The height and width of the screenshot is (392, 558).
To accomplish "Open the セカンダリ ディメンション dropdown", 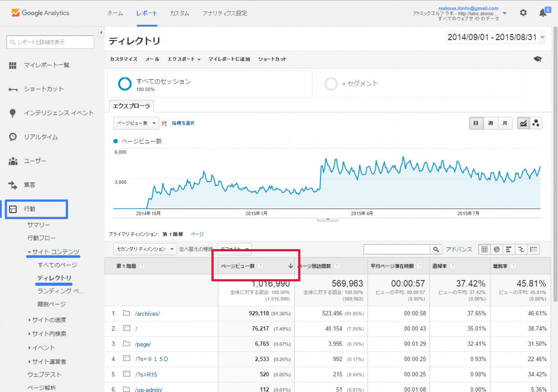I will click(145, 249).
